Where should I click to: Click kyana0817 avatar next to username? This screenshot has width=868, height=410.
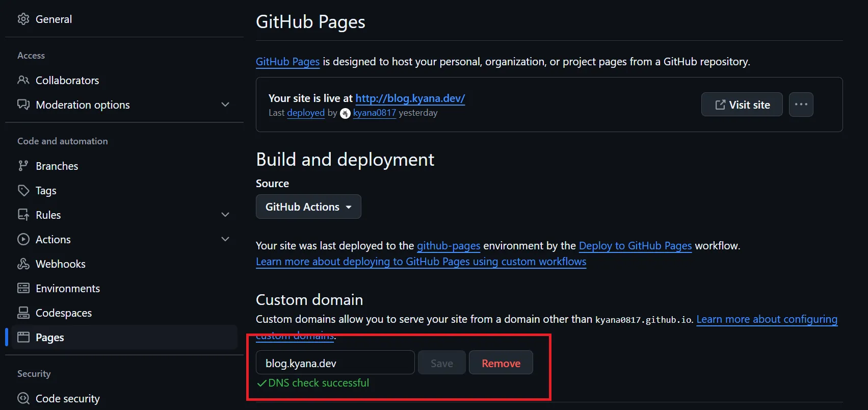point(345,113)
